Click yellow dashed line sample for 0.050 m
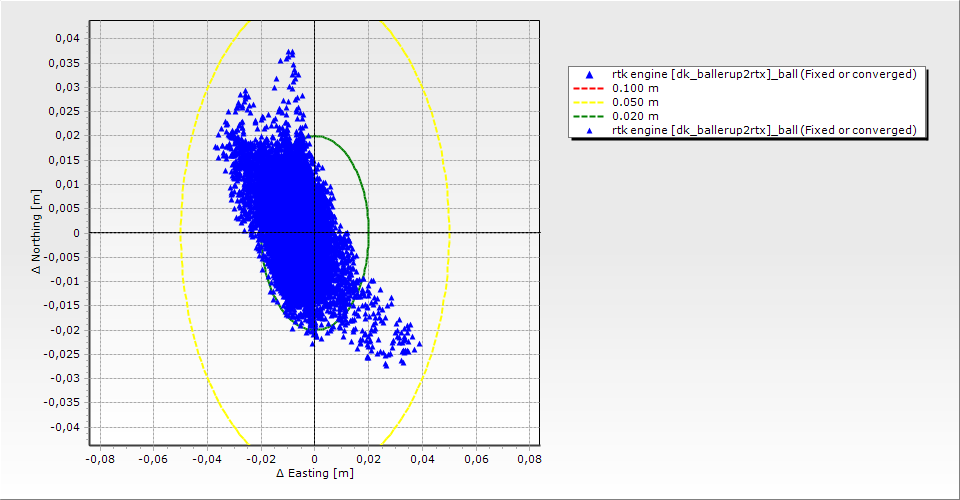The image size is (960, 500). (x=589, y=103)
